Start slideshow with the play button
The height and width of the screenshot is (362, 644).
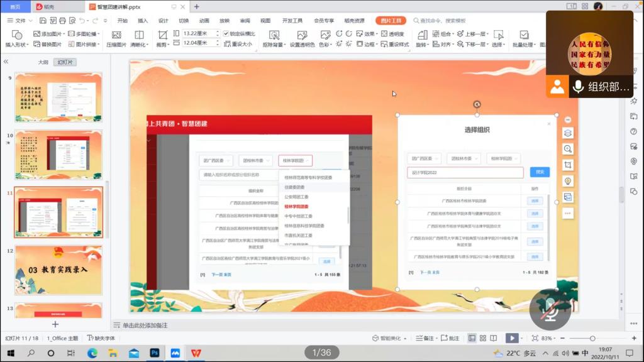click(512, 338)
